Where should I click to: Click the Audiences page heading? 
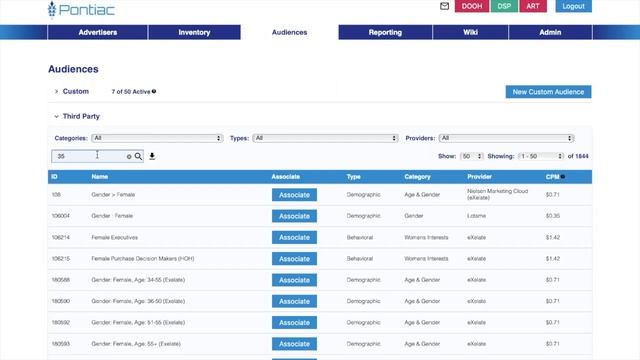[x=73, y=69]
